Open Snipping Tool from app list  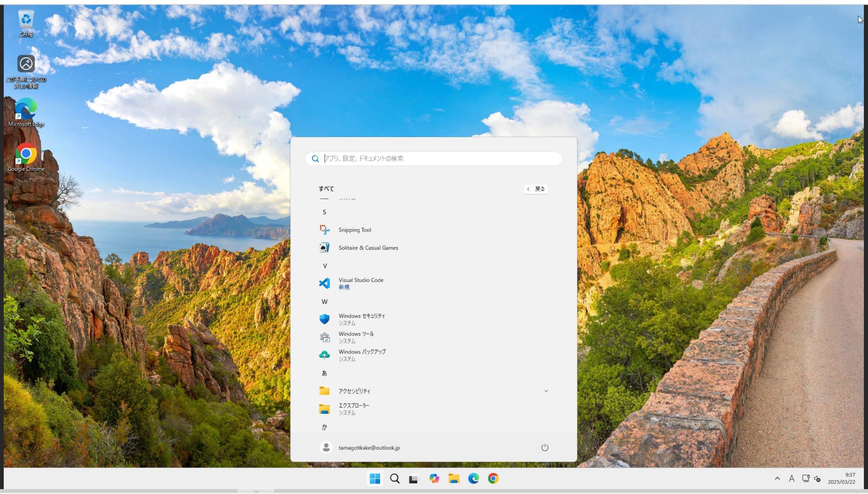[x=354, y=230]
